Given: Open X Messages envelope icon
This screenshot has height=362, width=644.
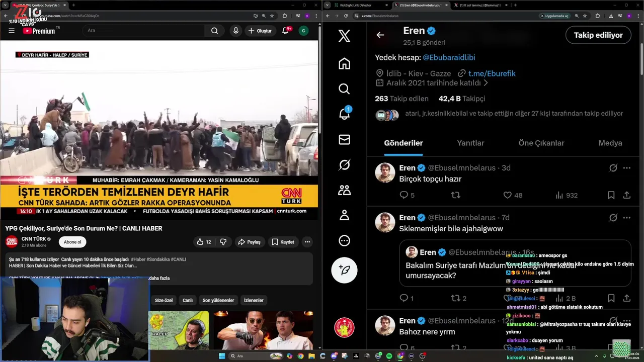Looking at the screenshot, I should [344, 140].
